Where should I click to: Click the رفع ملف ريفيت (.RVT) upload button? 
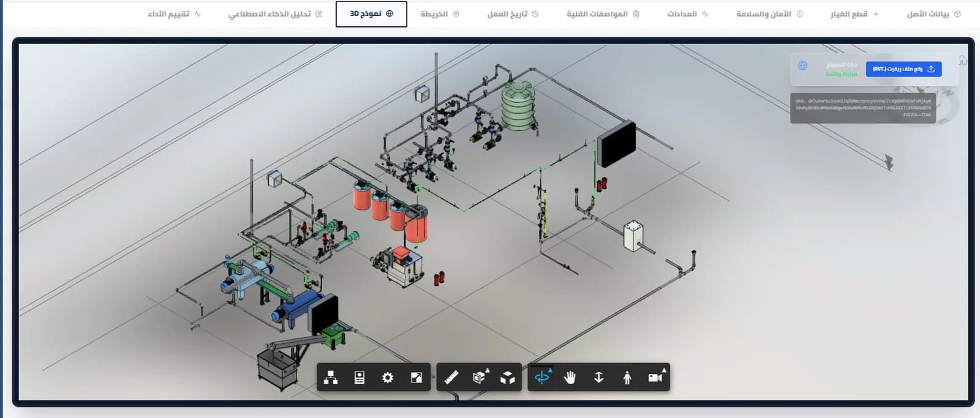pos(903,69)
